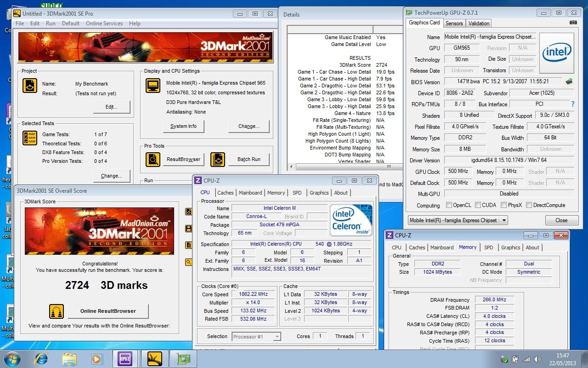Click the Driver Version field in GPU-Z
588x368 pixels.
coord(509,160)
